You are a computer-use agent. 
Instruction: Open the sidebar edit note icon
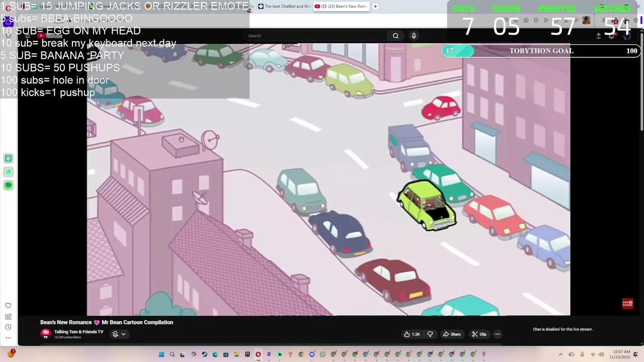8,317
